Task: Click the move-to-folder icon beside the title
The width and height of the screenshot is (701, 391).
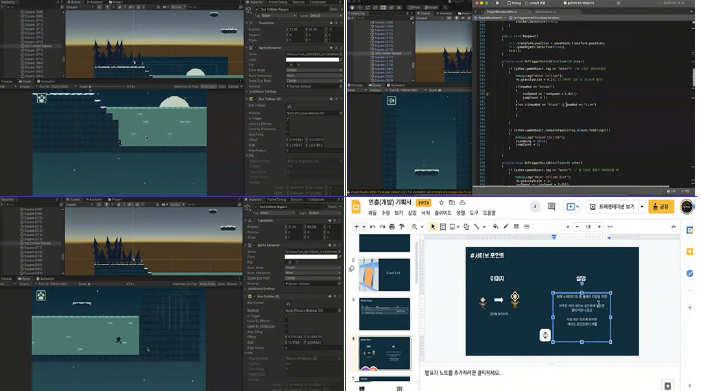Action: point(452,202)
